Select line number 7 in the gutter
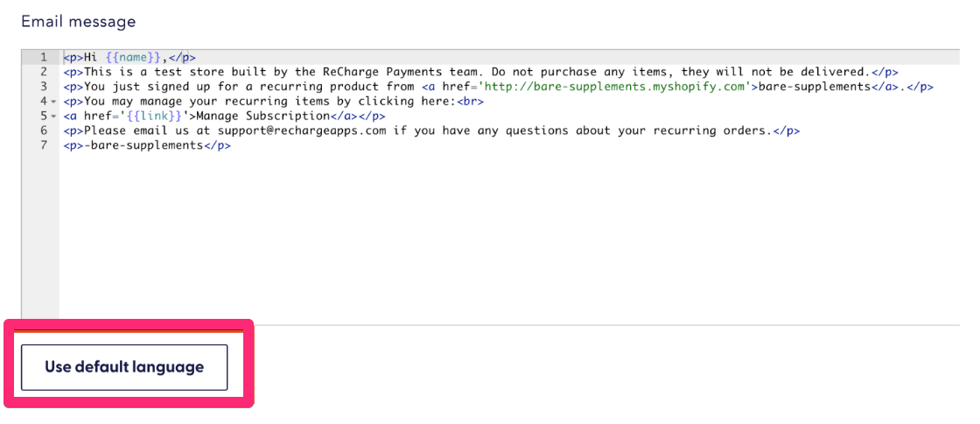This screenshot has width=980, height=424. pyautogui.click(x=44, y=145)
